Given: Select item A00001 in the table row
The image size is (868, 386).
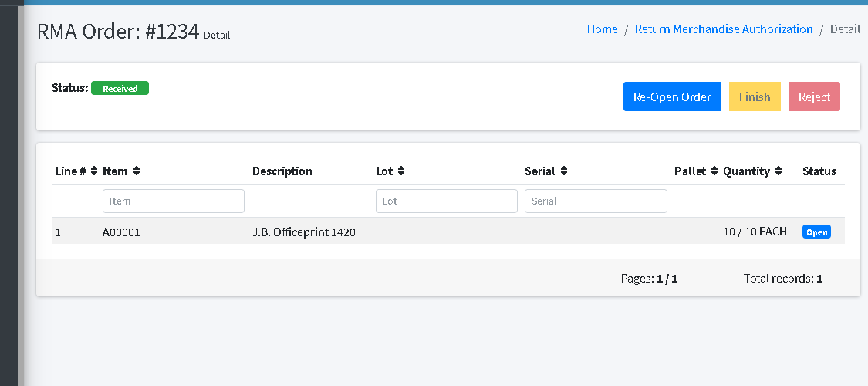Looking at the screenshot, I should [121, 232].
